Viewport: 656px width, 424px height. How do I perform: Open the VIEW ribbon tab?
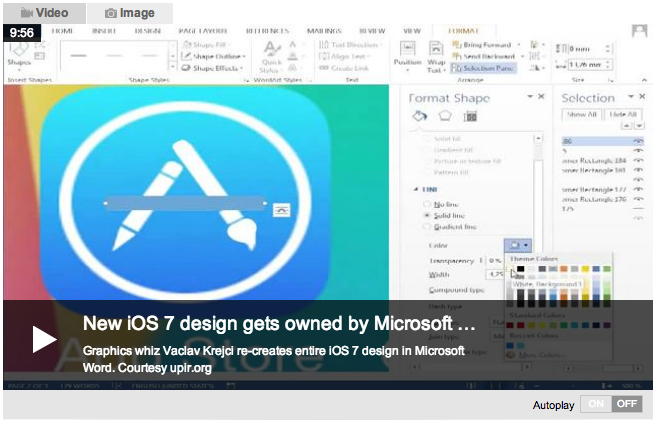(412, 31)
